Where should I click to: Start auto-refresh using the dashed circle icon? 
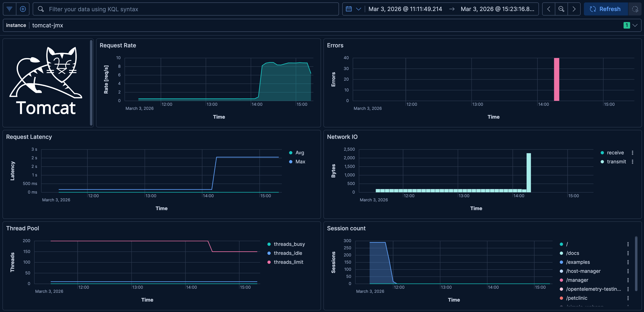tap(635, 9)
